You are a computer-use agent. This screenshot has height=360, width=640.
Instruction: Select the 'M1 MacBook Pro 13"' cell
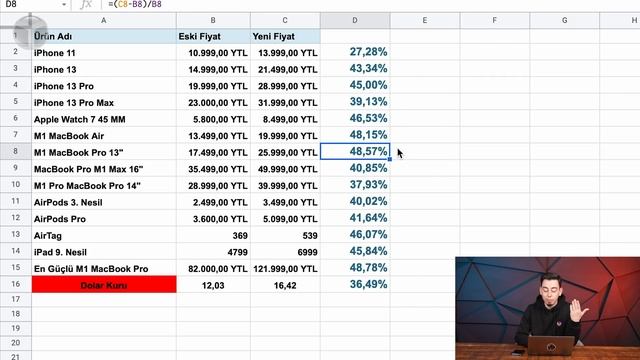(104, 152)
